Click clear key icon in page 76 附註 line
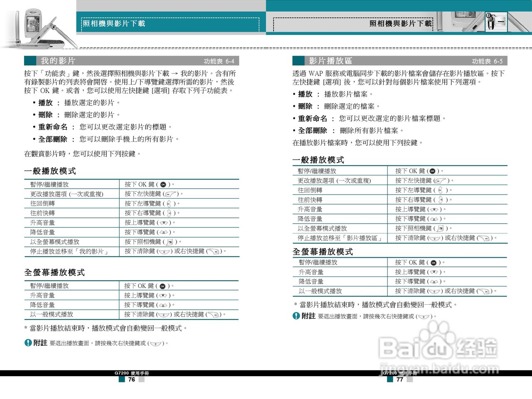Screen dimensions: 532x399 coord(156,344)
